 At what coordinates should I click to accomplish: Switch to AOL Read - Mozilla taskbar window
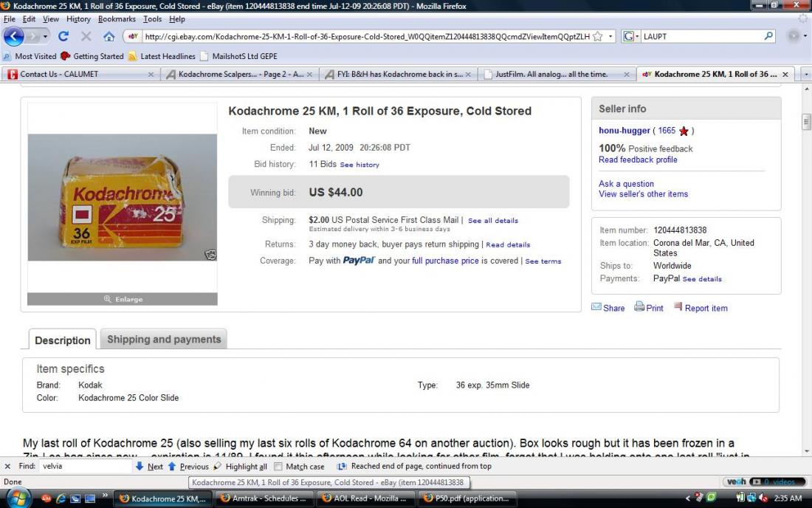pyautogui.click(x=365, y=498)
